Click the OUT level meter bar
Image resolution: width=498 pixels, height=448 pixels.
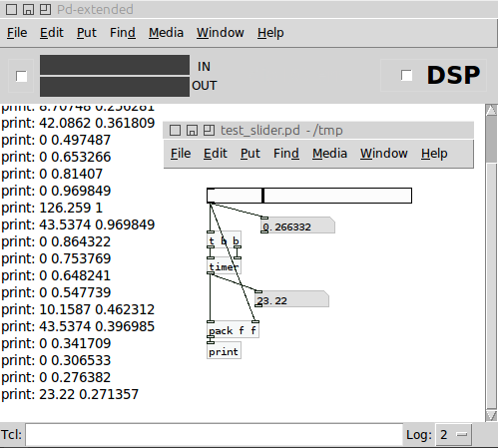click(x=115, y=87)
